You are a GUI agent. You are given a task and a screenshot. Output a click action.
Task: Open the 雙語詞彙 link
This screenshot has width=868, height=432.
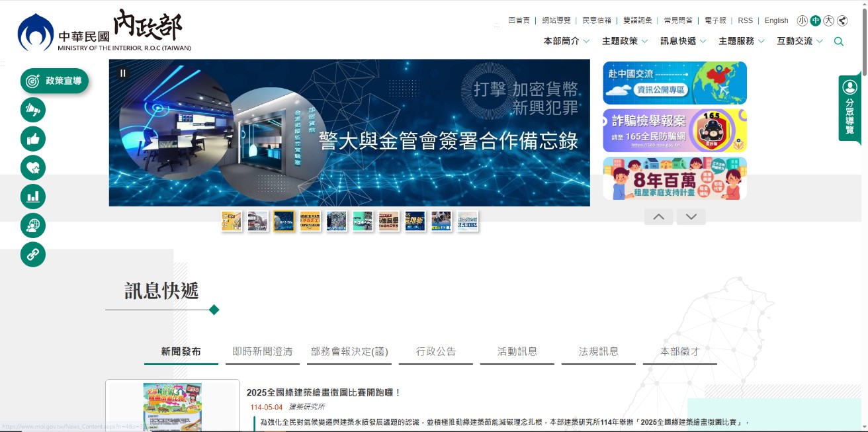coord(638,21)
